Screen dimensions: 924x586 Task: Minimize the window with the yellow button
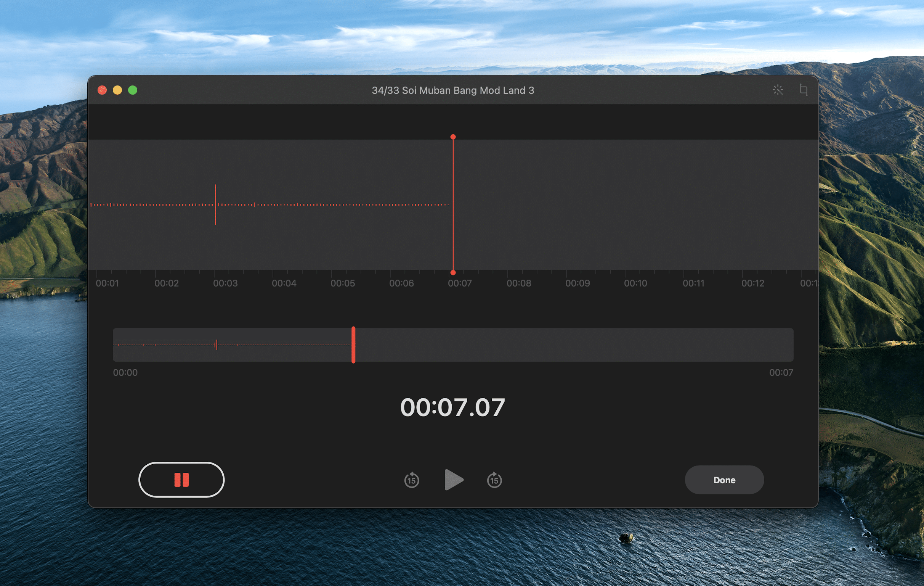pyautogui.click(x=117, y=90)
